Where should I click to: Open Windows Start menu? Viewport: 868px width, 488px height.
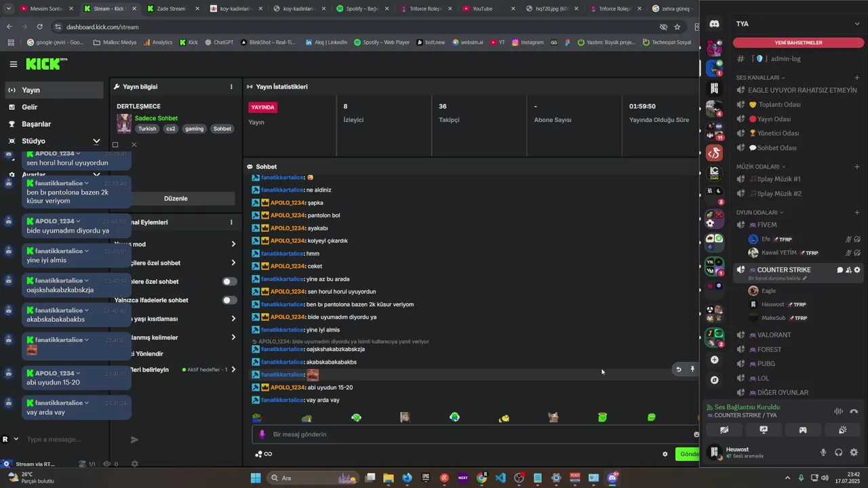click(256, 478)
